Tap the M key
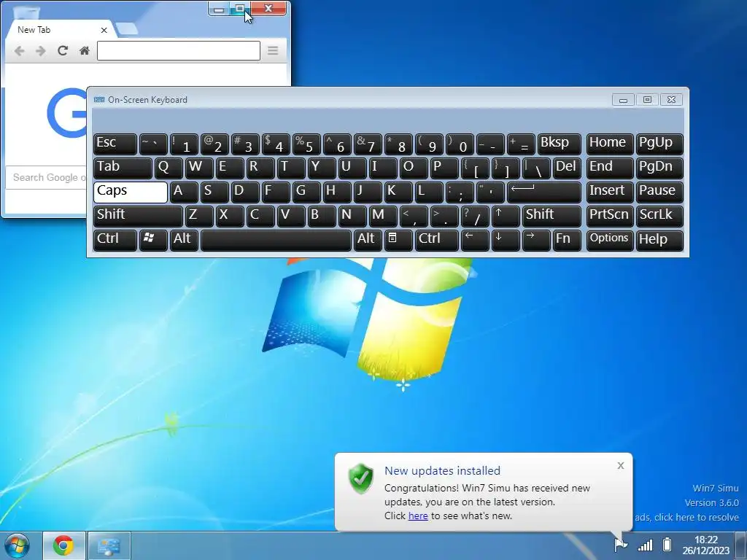The height and width of the screenshot is (560, 747). 383,216
